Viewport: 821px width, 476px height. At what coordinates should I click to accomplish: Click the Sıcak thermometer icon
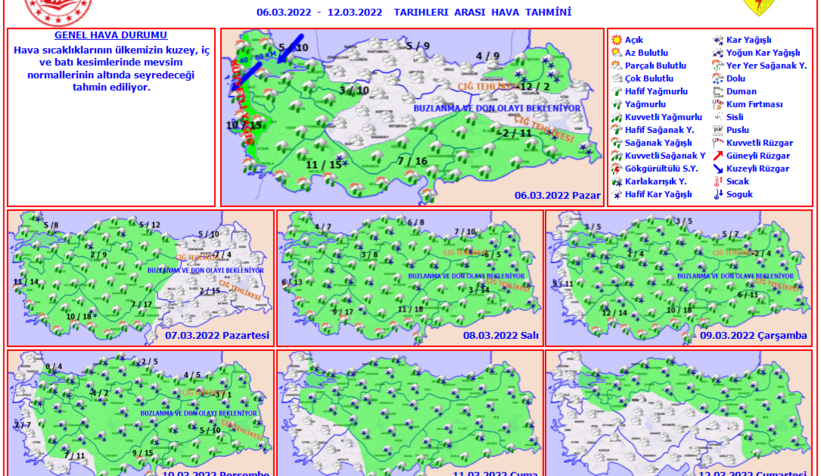pos(718,182)
